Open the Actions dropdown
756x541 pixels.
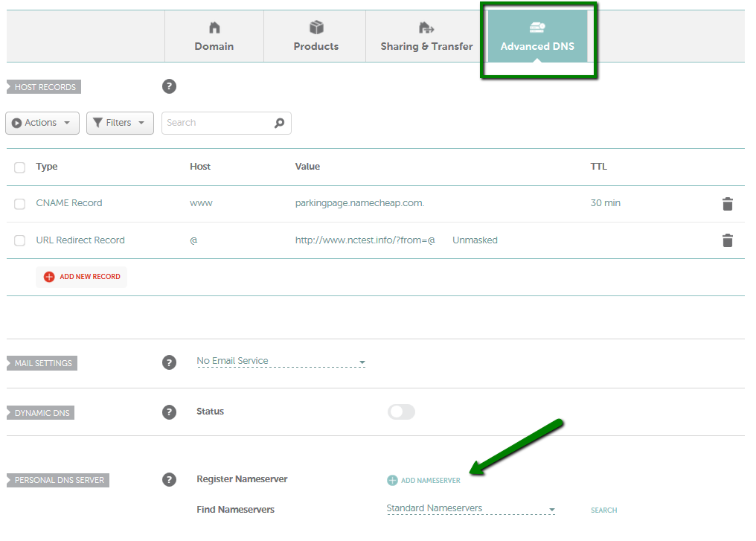[42, 123]
